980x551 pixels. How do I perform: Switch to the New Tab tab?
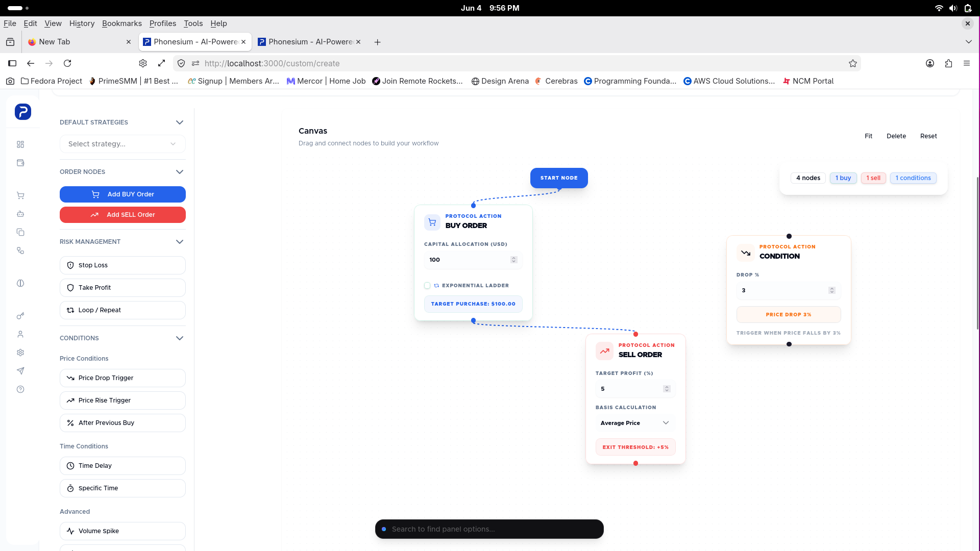tap(79, 42)
